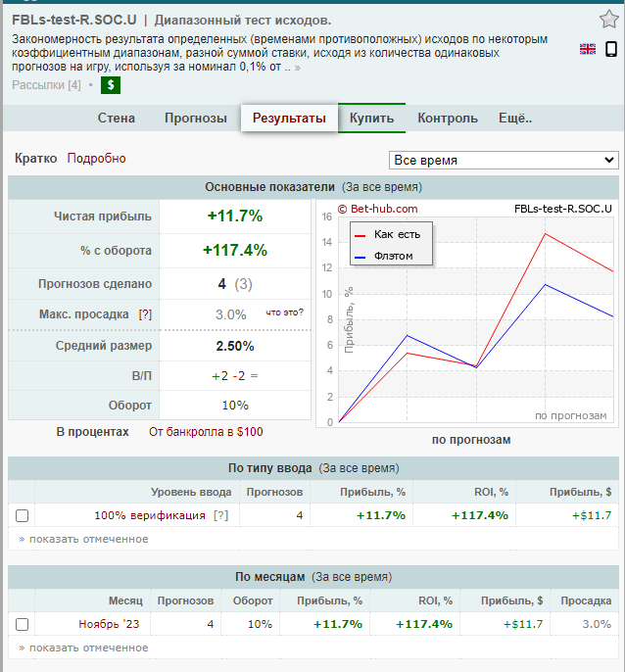Select В процентах display mode
Screen dimensions: 625x672
pos(93,432)
